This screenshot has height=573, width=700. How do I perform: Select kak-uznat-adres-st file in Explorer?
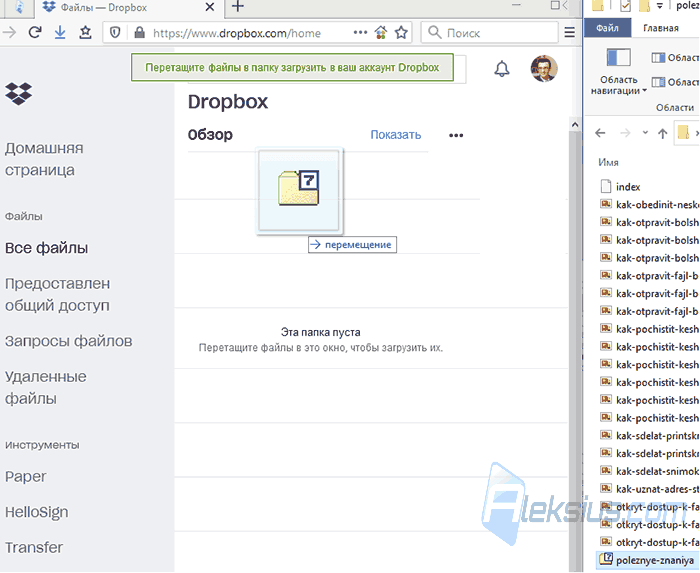[648, 489]
